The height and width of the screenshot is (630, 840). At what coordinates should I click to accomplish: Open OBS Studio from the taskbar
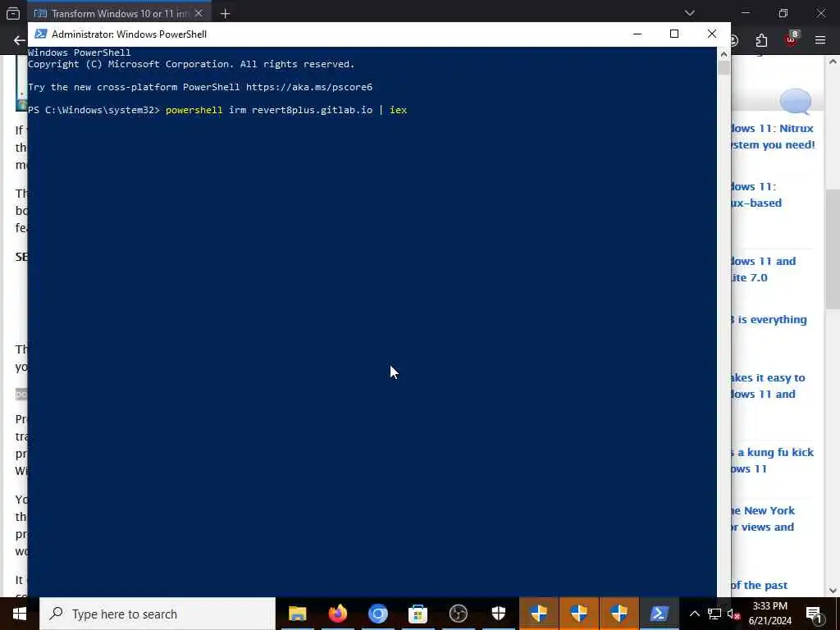click(x=458, y=614)
